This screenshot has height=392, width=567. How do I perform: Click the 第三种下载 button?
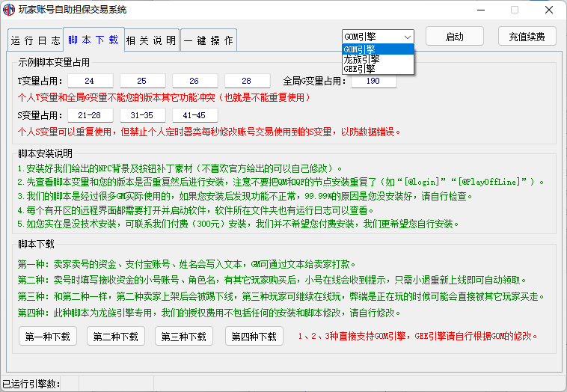pos(184,337)
